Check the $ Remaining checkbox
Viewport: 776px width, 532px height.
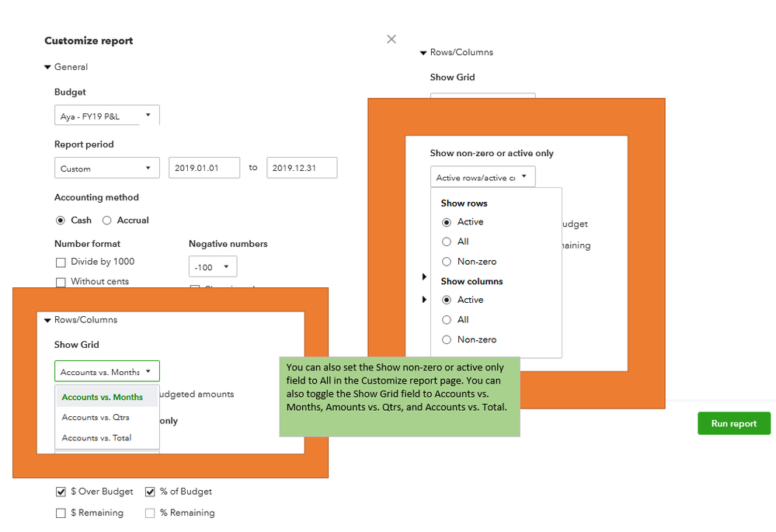(61, 513)
